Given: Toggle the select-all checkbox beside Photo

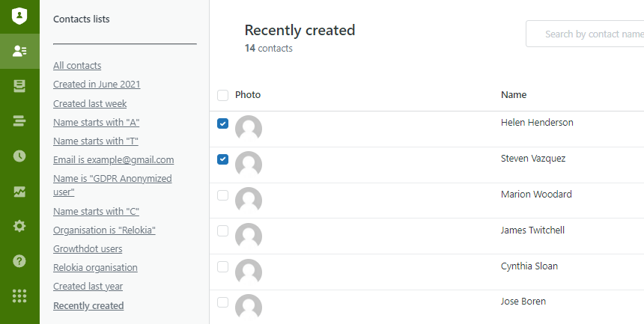Looking at the screenshot, I should (222, 95).
